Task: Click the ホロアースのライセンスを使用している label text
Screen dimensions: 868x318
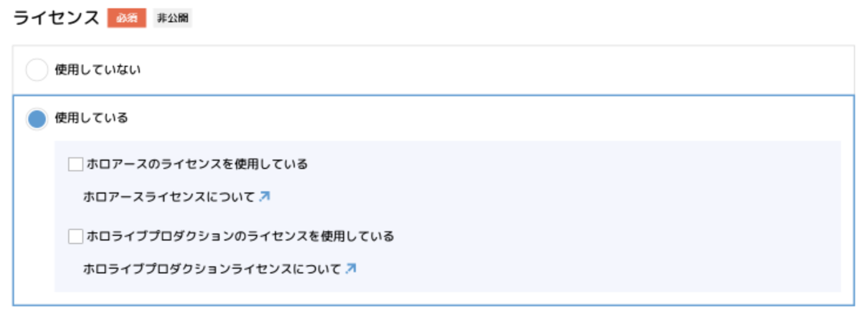Action: (197, 164)
